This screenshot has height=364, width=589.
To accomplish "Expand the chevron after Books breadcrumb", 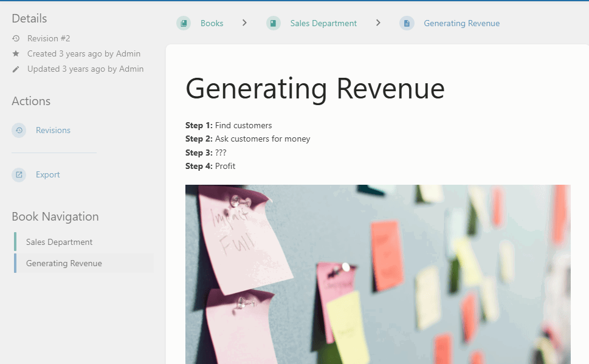I will (244, 23).
